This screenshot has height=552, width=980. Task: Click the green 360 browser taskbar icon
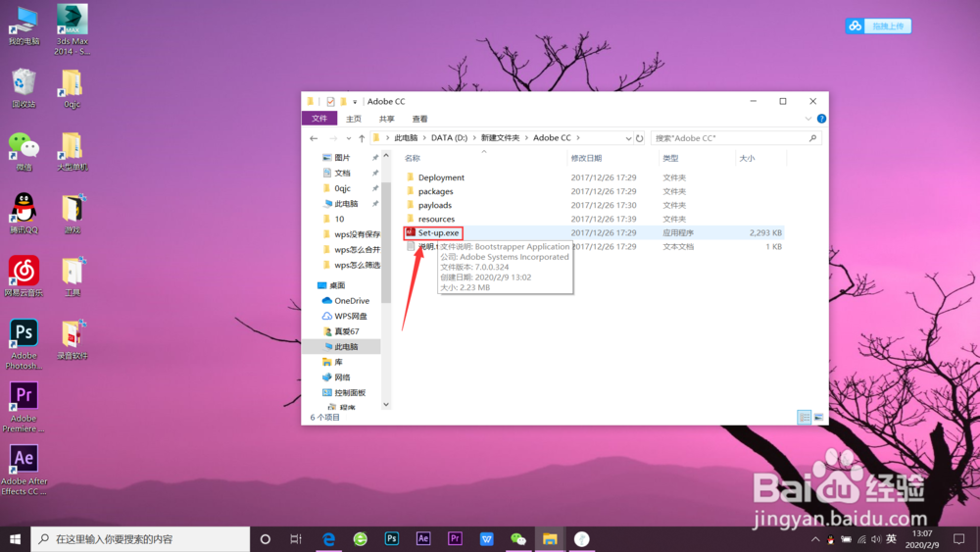[360, 539]
